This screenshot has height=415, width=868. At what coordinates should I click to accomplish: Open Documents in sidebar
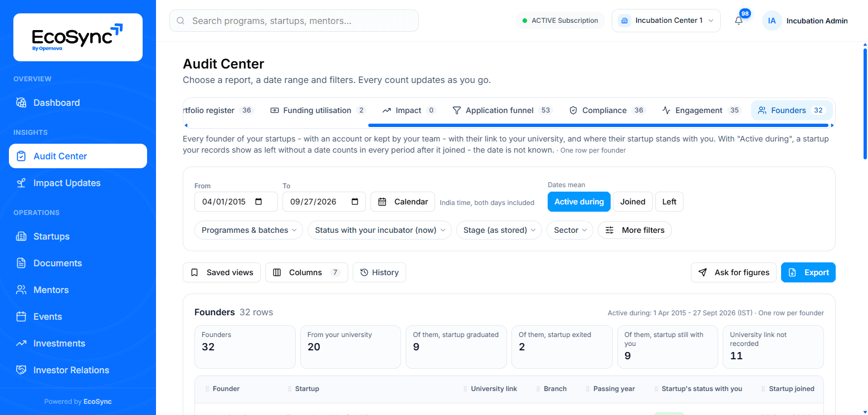(78, 263)
